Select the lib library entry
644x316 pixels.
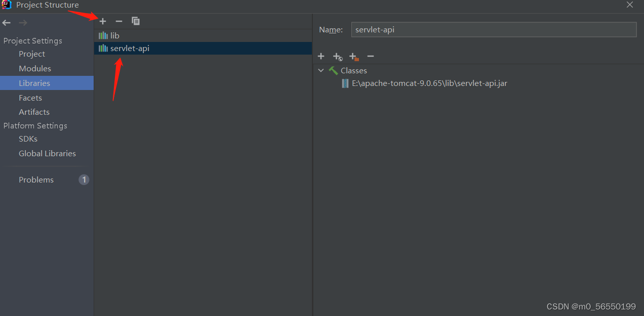tap(115, 36)
